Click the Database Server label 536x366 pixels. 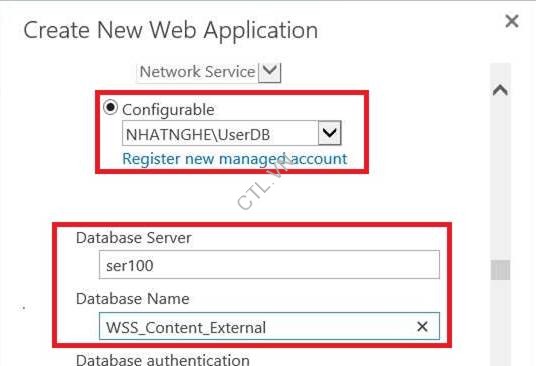(x=134, y=238)
